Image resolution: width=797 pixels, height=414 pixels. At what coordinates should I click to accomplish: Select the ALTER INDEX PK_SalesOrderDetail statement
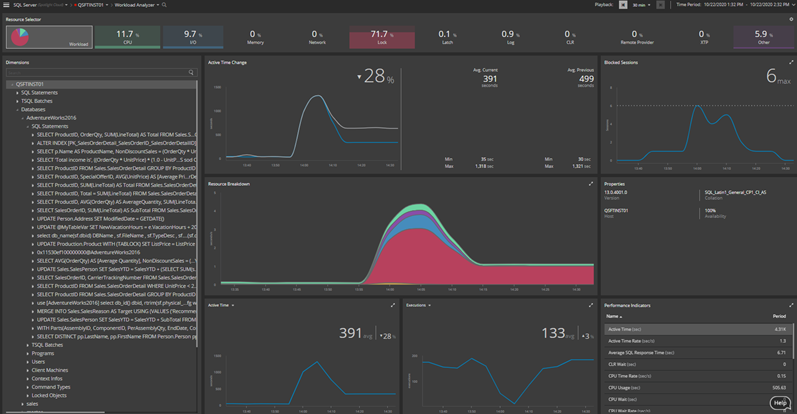click(x=116, y=143)
